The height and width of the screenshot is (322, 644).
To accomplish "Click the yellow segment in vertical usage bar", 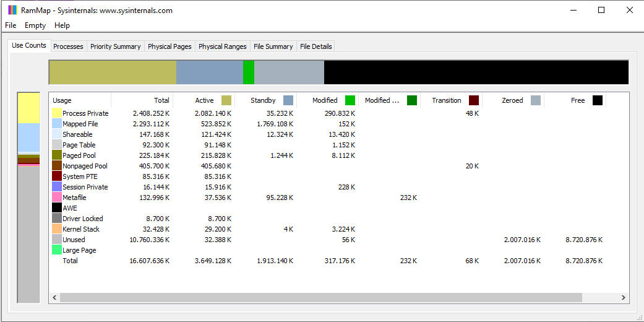I will pos(28,108).
